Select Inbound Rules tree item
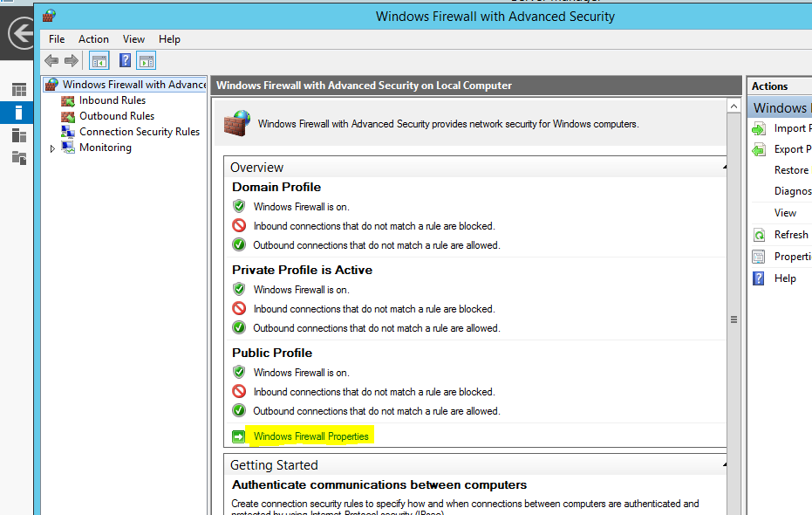This screenshot has width=812, height=515. pos(113,100)
